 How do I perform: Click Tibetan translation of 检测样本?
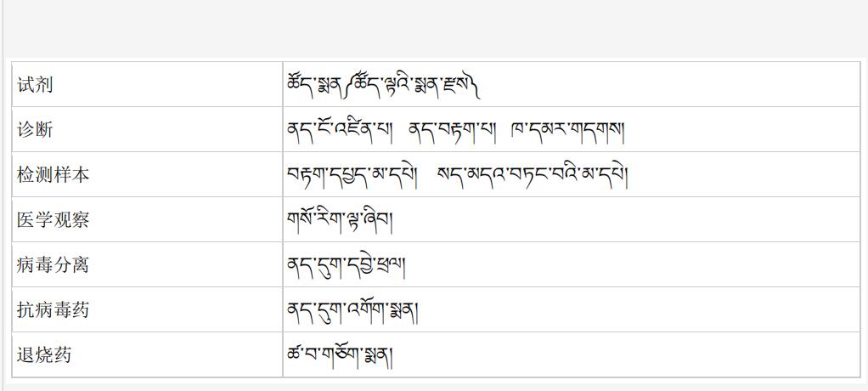tap(457, 174)
